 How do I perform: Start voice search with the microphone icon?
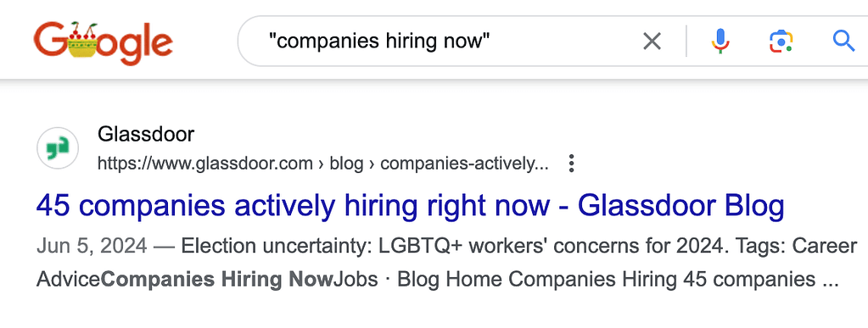tap(720, 41)
